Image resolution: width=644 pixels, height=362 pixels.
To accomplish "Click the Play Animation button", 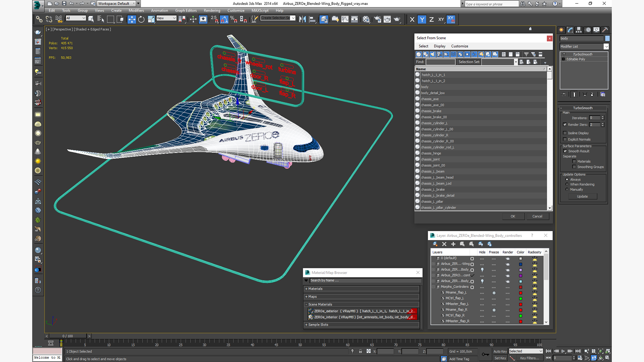I will pos(563,351).
